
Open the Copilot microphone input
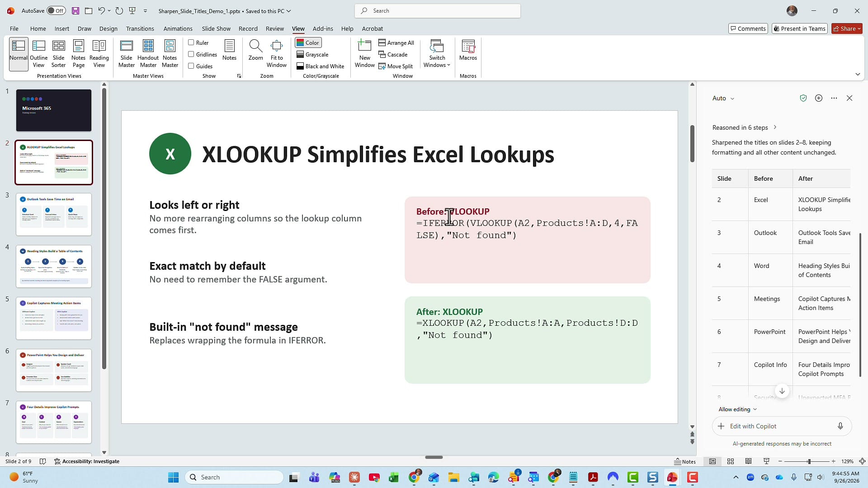(x=840, y=426)
